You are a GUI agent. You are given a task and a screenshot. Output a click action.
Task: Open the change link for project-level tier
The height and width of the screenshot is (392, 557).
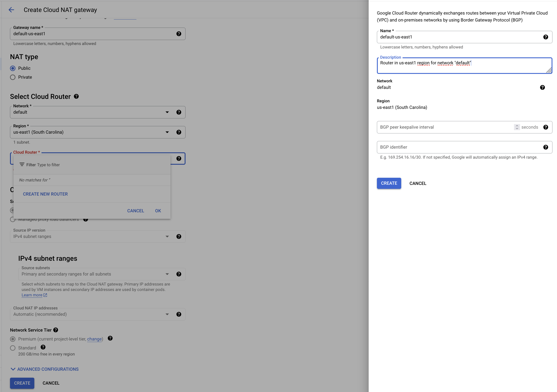click(94, 339)
